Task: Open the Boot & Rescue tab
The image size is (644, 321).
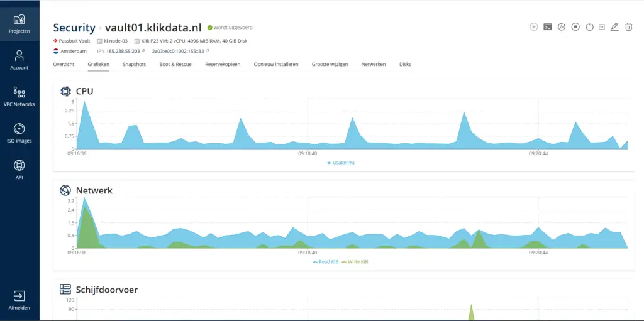Action: click(x=175, y=64)
